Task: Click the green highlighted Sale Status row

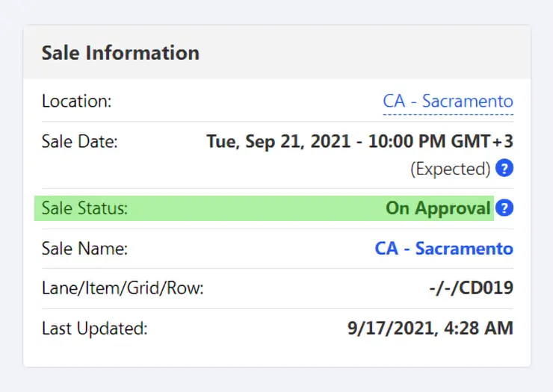Action: [264, 208]
